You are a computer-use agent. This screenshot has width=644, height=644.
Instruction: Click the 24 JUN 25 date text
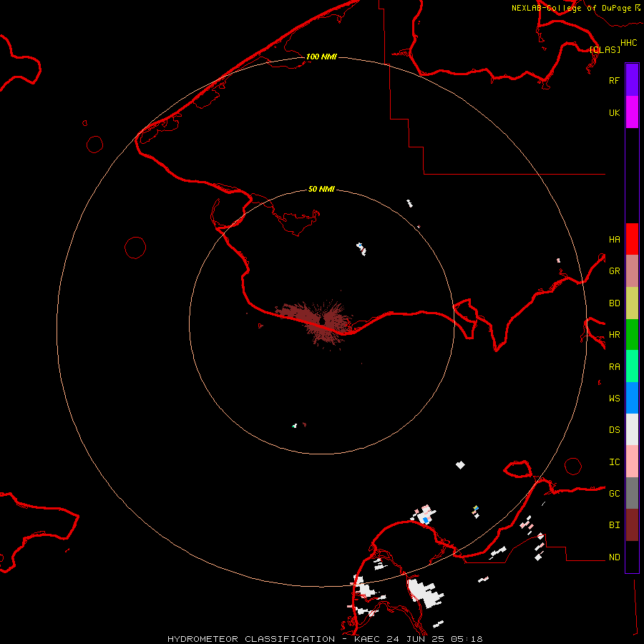tap(414, 639)
